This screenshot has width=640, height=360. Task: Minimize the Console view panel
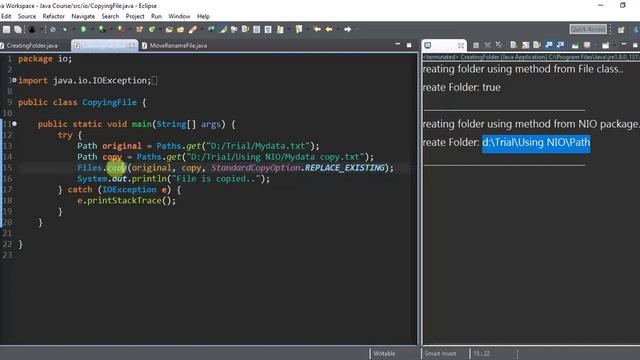(624, 44)
